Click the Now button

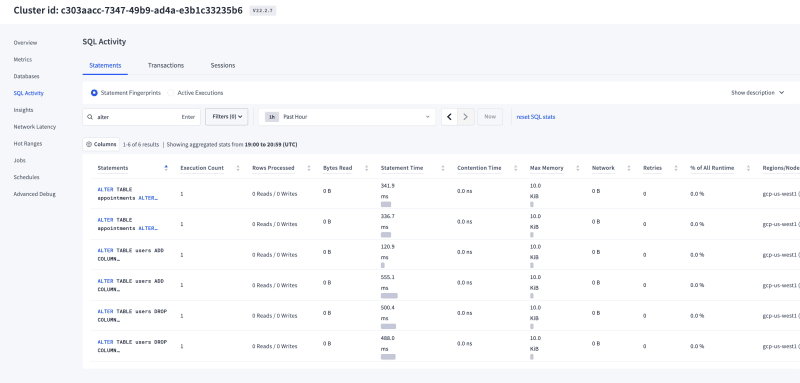tap(490, 117)
